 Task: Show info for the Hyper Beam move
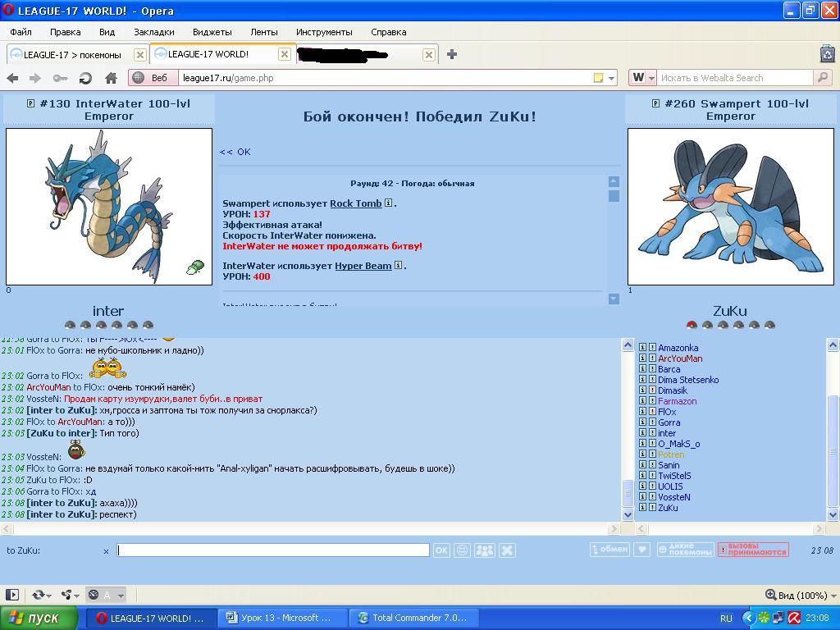(398, 265)
